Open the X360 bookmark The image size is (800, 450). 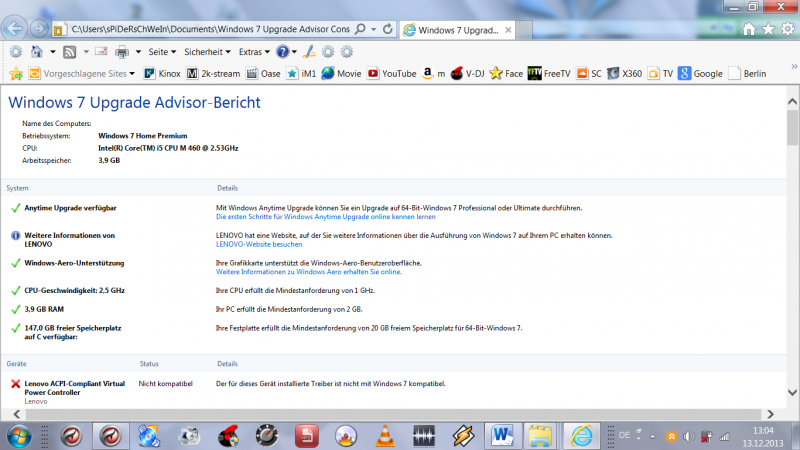624,73
